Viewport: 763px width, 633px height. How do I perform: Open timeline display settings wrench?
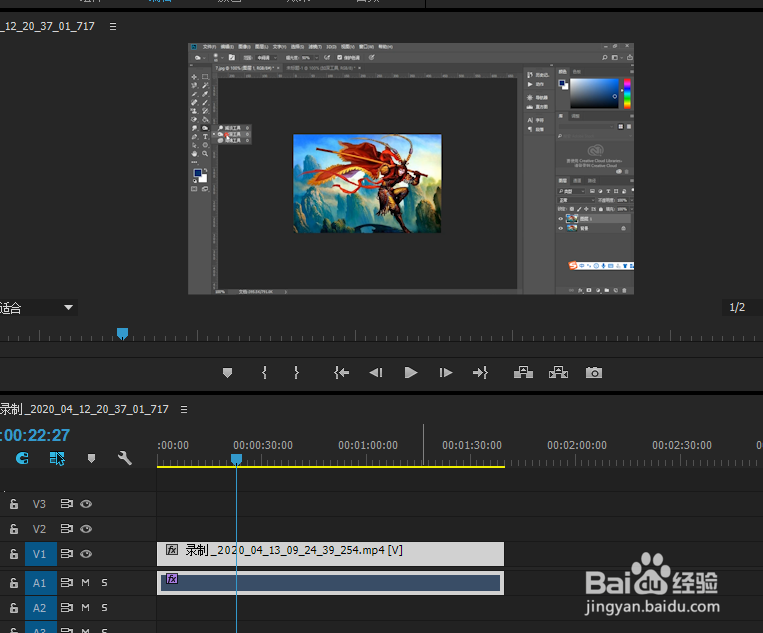[125, 458]
